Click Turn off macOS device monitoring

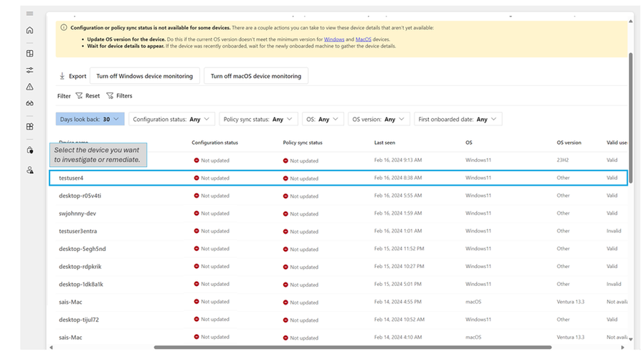click(x=256, y=76)
